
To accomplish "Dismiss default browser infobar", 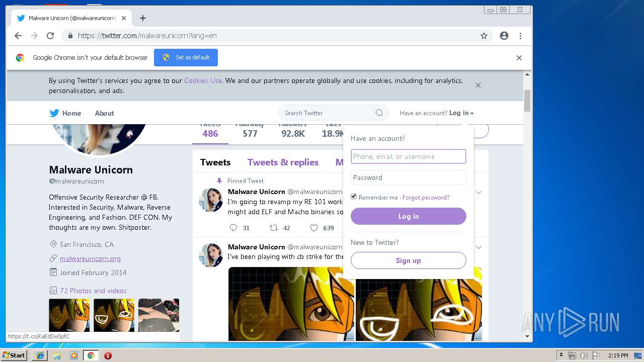I will point(519,58).
